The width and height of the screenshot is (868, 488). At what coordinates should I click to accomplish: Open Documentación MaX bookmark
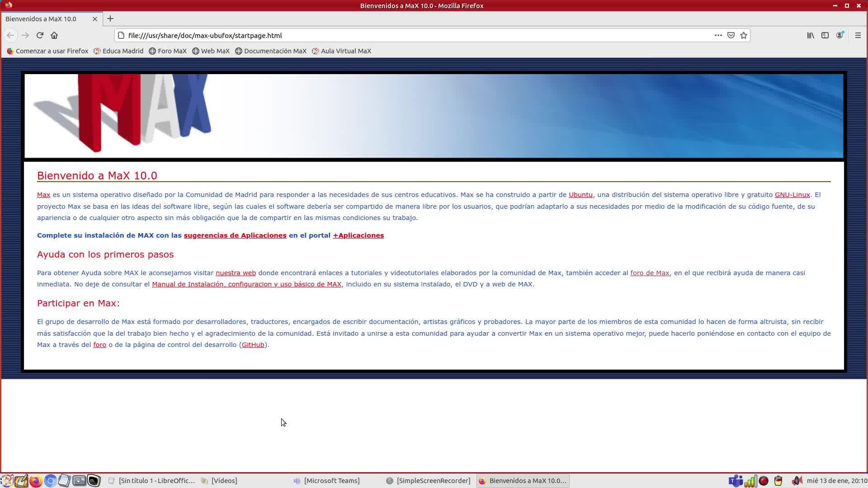pos(271,51)
